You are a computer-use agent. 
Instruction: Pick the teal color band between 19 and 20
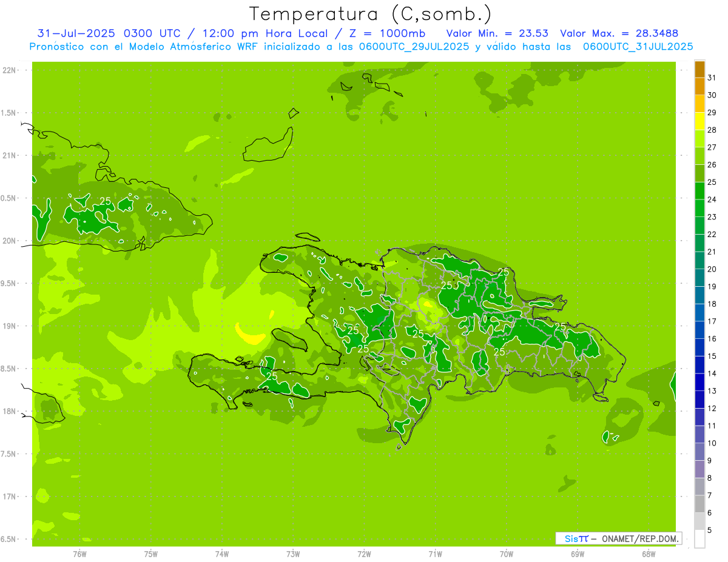click(699, 278)
